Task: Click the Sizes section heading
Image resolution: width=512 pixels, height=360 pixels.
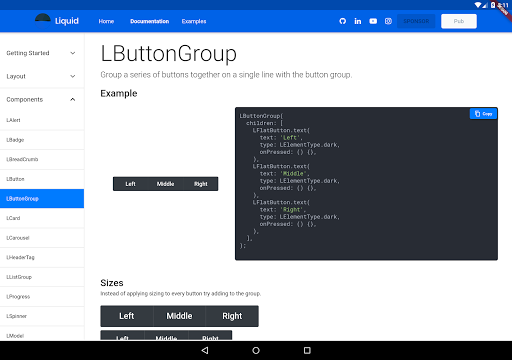Action: 112,283
